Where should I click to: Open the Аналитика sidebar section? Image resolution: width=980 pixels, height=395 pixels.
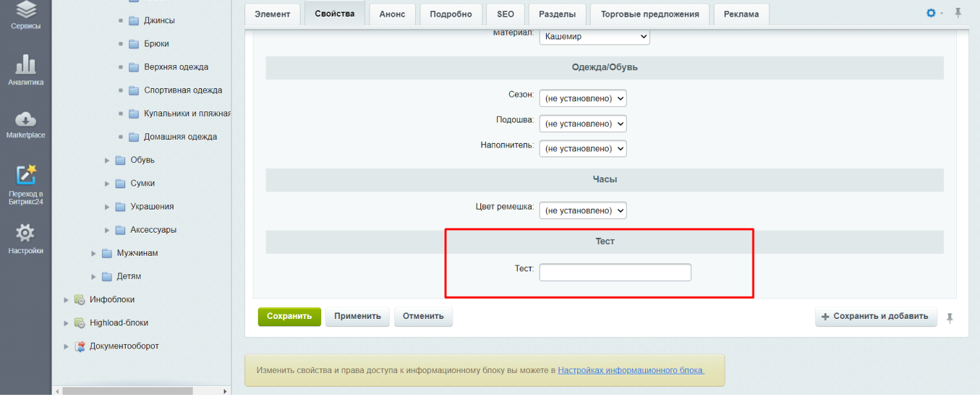[26, 70]
